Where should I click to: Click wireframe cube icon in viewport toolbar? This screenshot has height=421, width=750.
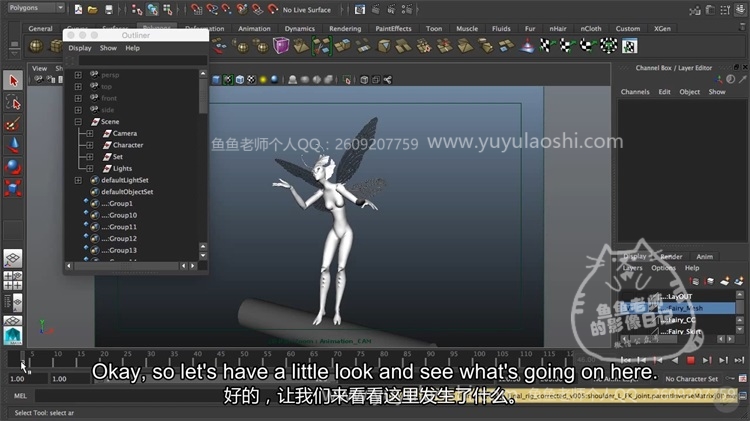pos(364,80)
